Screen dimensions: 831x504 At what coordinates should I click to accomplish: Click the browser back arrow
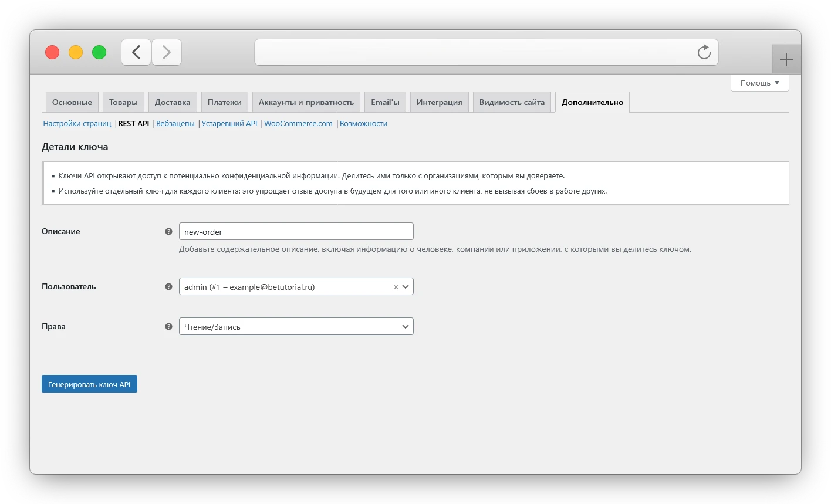click(x=136, y=52)
